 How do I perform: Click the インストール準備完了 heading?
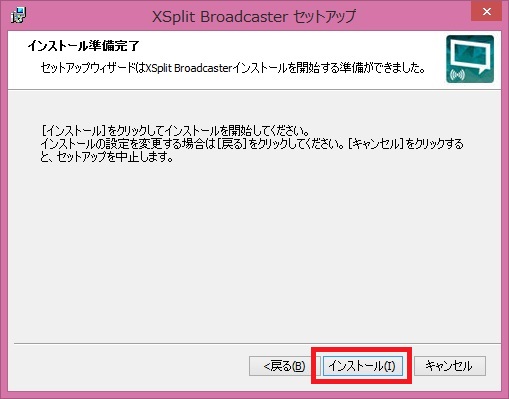click(x=84, y=46)
